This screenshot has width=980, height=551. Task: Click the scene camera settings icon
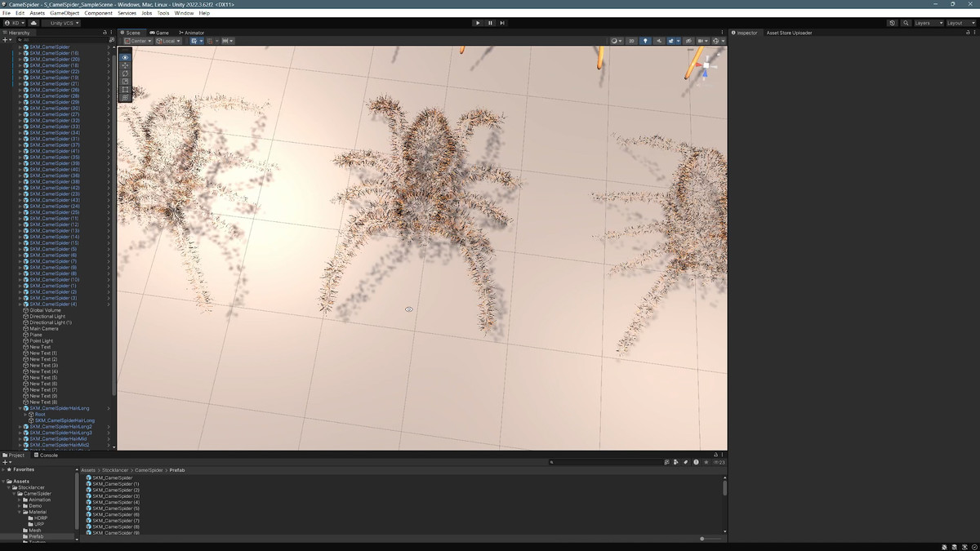click(x=703, y=41)
